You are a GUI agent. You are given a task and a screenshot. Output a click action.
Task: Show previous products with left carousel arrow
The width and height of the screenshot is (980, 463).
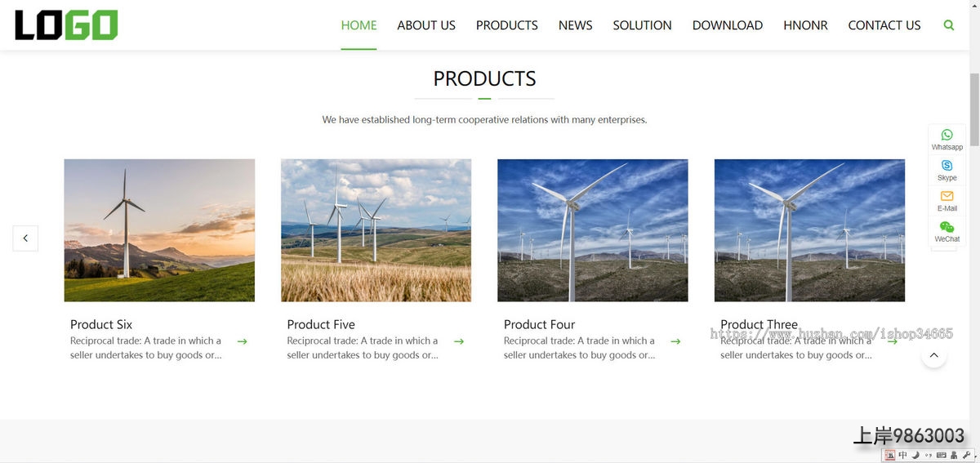tap(25, 238)
